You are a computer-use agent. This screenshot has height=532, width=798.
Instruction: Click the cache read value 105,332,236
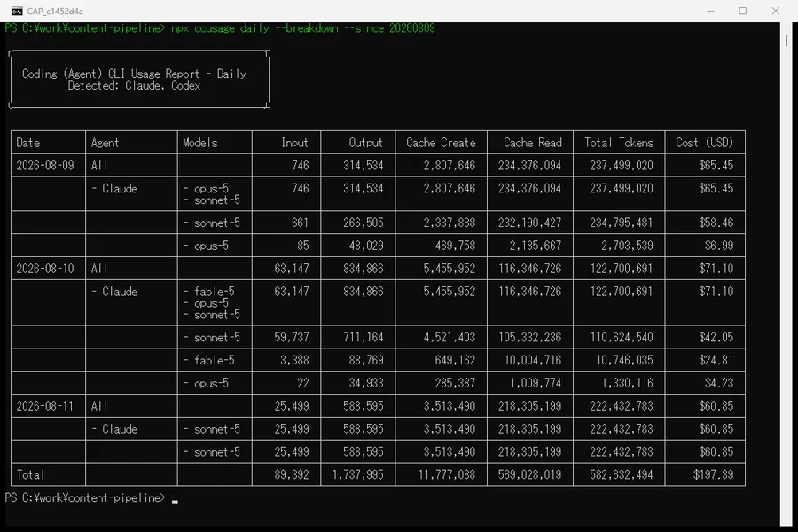tap(529, 338)
